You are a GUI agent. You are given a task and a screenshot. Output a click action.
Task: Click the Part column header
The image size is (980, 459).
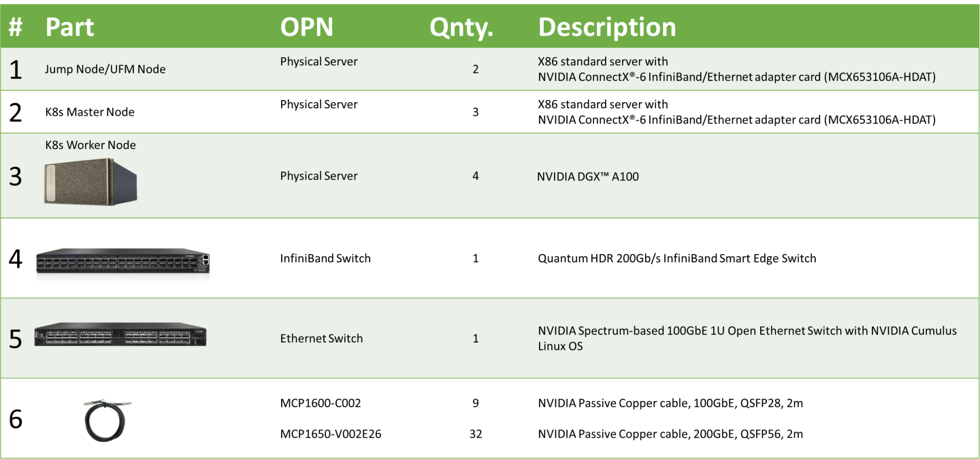tap(69, 27)
